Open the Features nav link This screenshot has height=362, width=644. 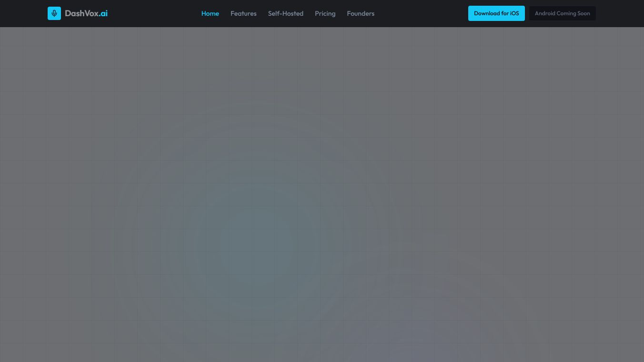tap(243, 13)
